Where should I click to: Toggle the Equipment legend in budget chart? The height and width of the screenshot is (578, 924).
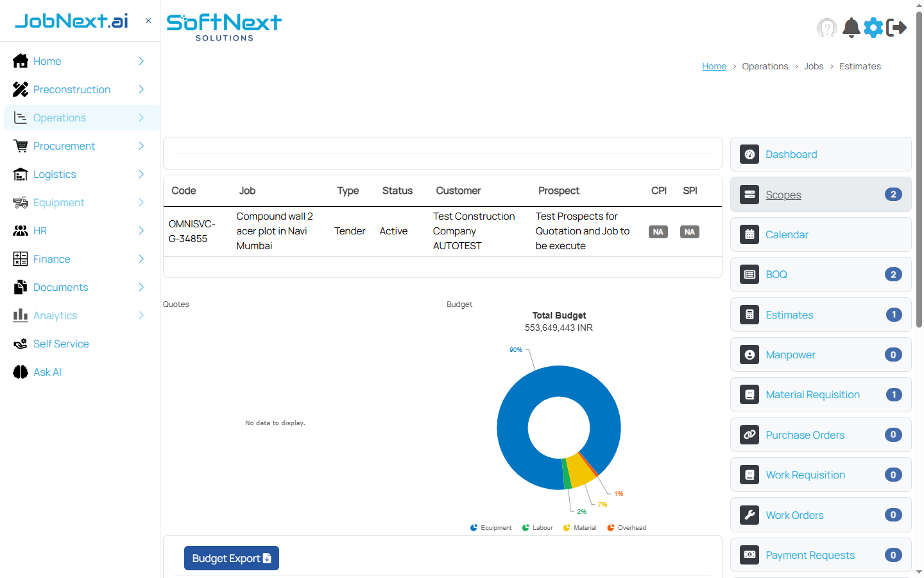[491, 527]
